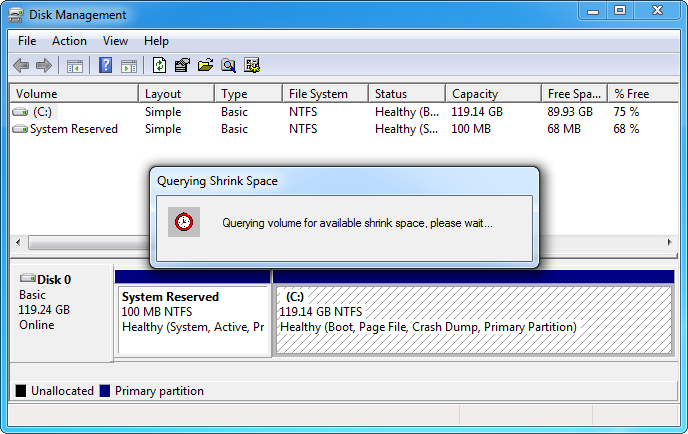Close the Disk Management window
The image size is (688, 434).
657,11
